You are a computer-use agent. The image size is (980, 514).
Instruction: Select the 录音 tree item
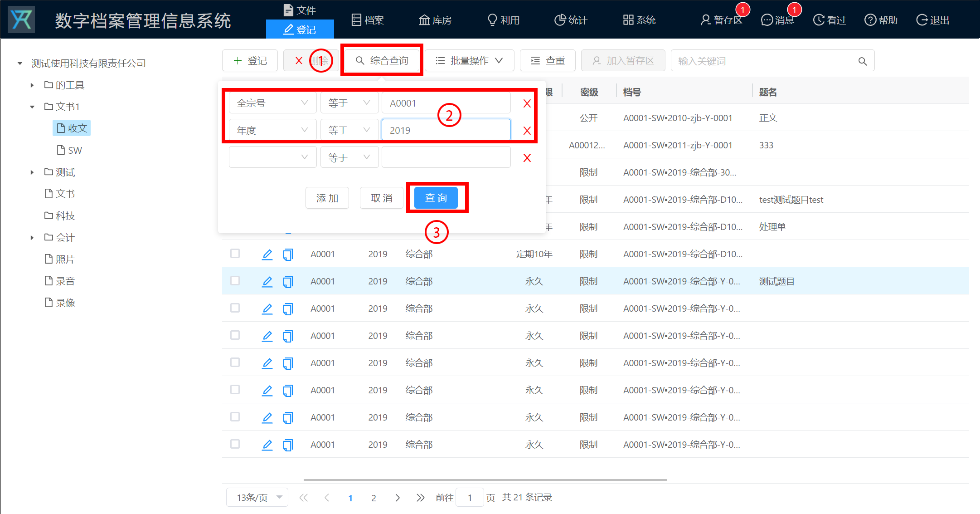click(x=59, y=281)
